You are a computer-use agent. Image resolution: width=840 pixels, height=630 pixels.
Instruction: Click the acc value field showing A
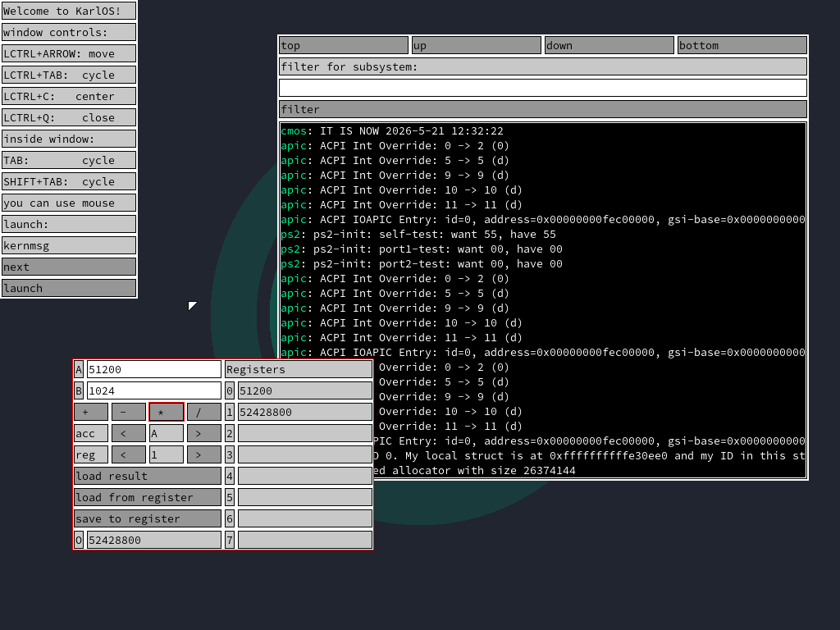click(166, 433)
